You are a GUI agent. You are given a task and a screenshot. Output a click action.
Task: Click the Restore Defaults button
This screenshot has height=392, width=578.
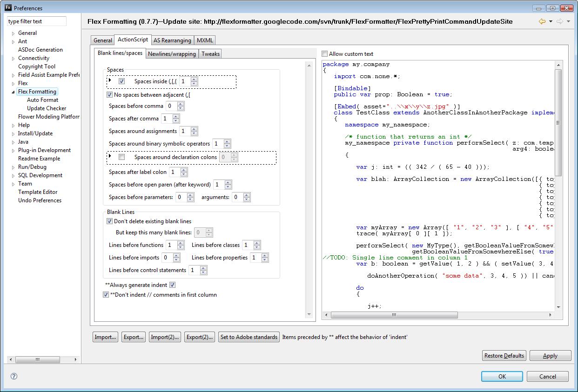point(504,356)
